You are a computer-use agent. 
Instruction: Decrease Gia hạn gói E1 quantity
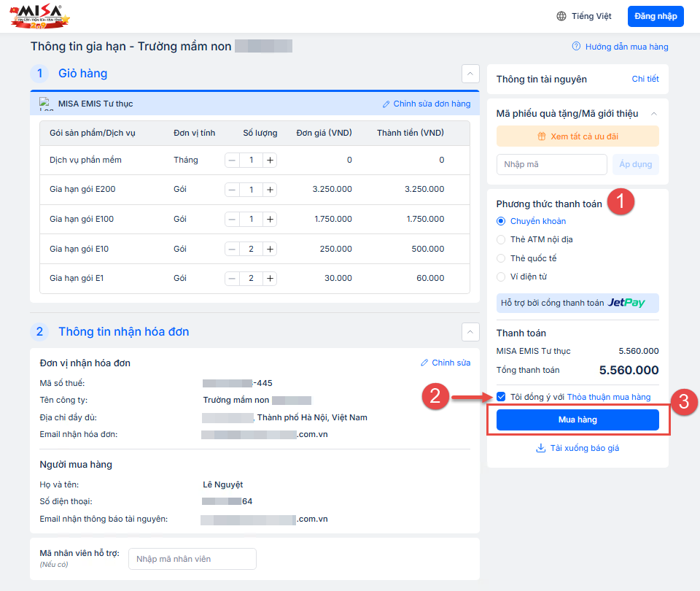tap(232, 278)
